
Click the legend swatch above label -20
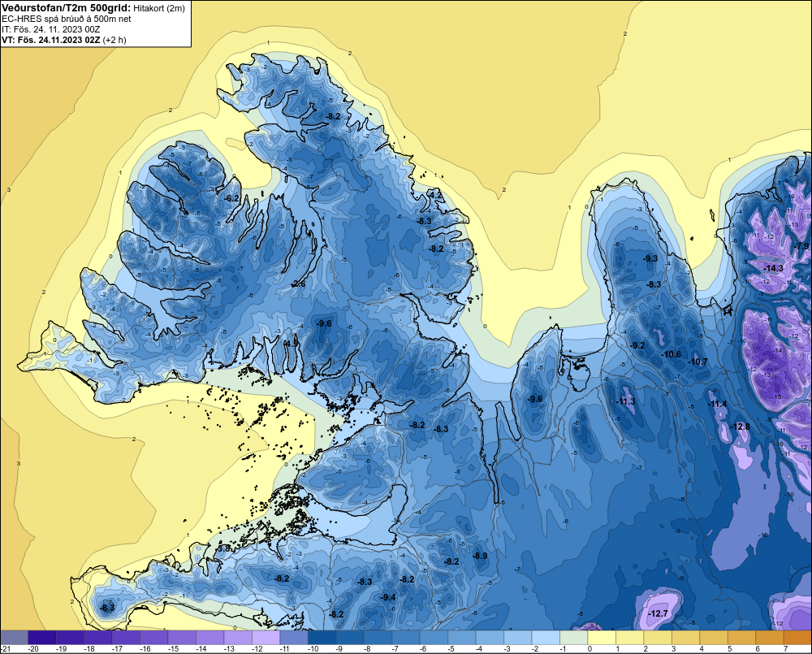[x=42, y=637]
